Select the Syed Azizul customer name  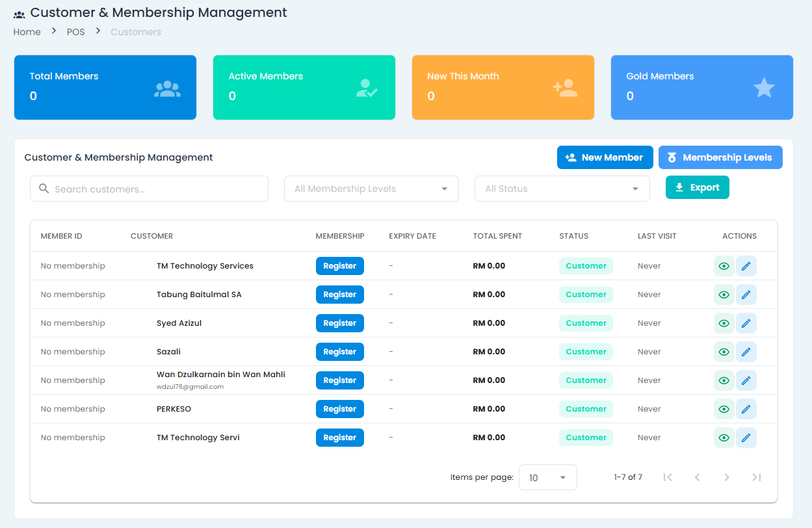point(179,323)
